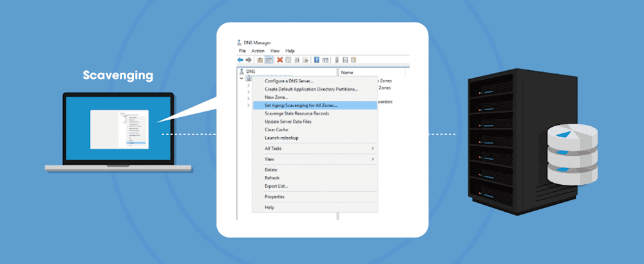Viewport: 644px width, 264px height.
Task: Choose Scavenge Stale Resource Records
Action: (x=315, y=113)
